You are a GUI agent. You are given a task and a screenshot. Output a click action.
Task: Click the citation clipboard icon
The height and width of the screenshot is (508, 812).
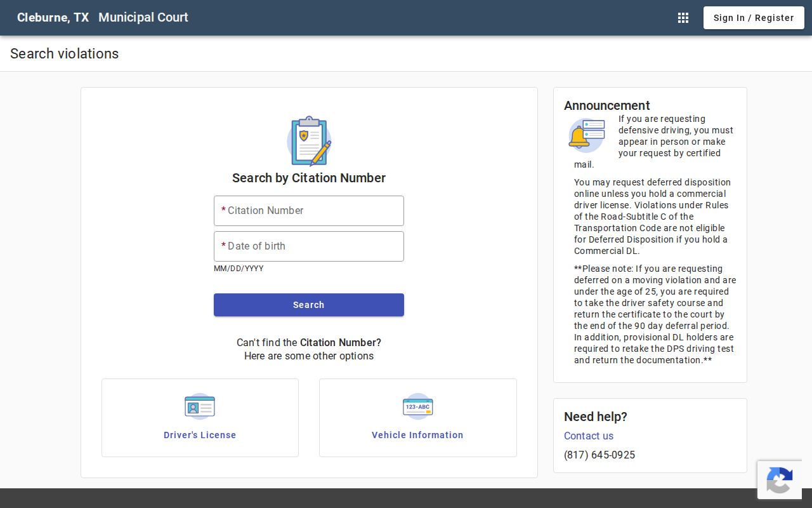pyautogui.click(x=309, y=141)
